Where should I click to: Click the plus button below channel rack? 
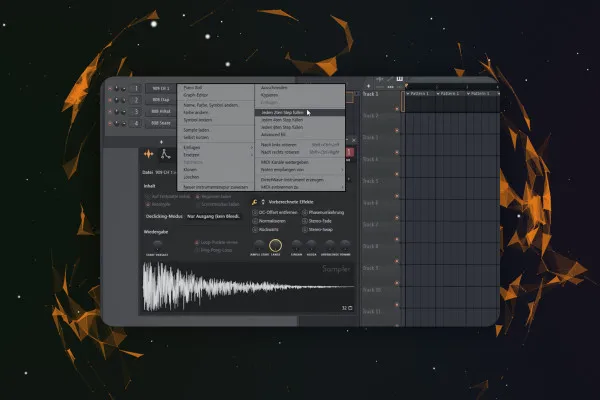click(161, 142)
